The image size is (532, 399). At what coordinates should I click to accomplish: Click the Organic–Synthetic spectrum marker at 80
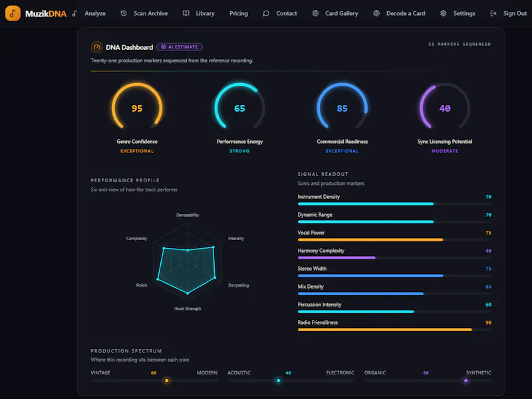tap(466, 380)
